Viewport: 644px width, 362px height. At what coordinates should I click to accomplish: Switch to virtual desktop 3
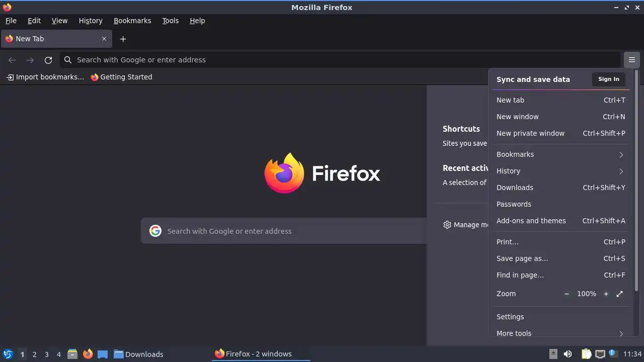tap(46, 354)
